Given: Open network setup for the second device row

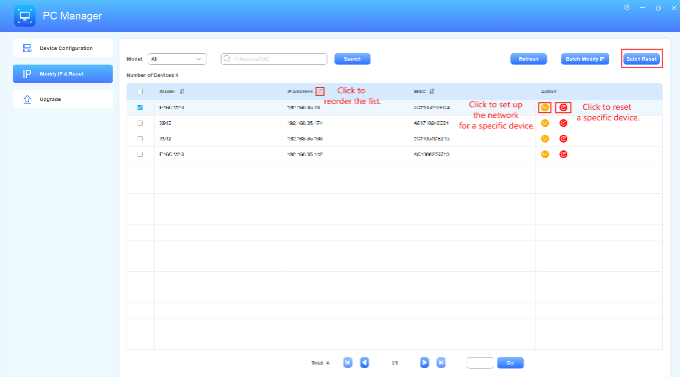Looking at the screenshot, I should pos(545,123).
